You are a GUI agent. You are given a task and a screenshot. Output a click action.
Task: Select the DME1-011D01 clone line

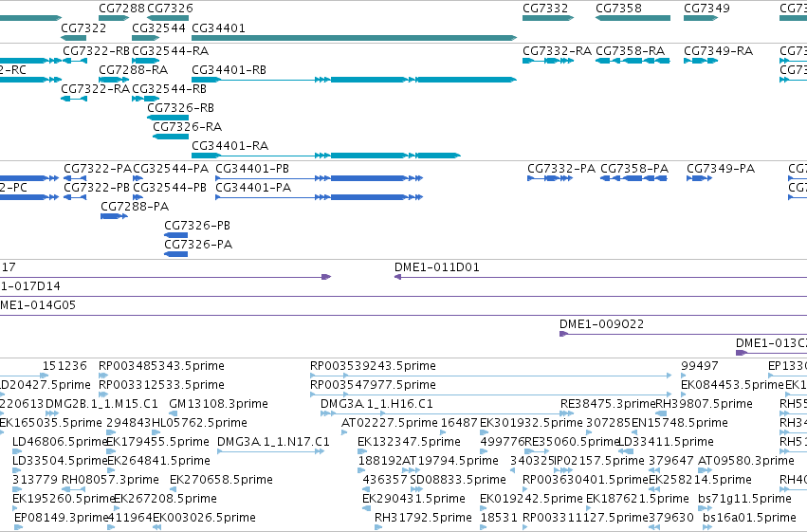point(600,277)
